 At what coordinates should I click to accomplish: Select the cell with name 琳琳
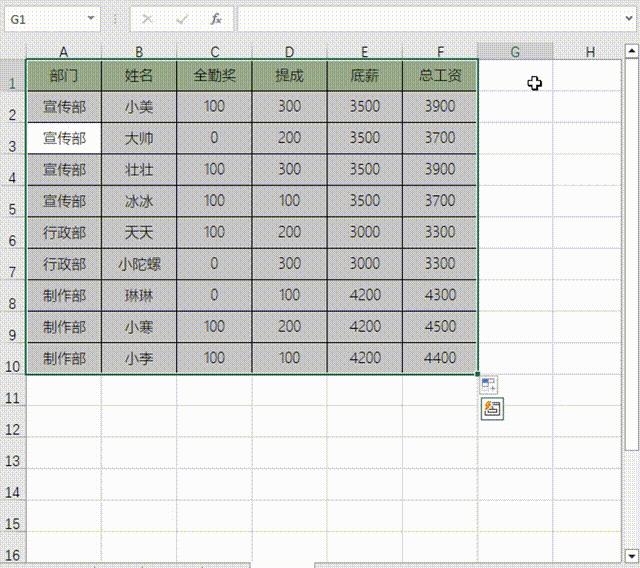coord(139,295)
